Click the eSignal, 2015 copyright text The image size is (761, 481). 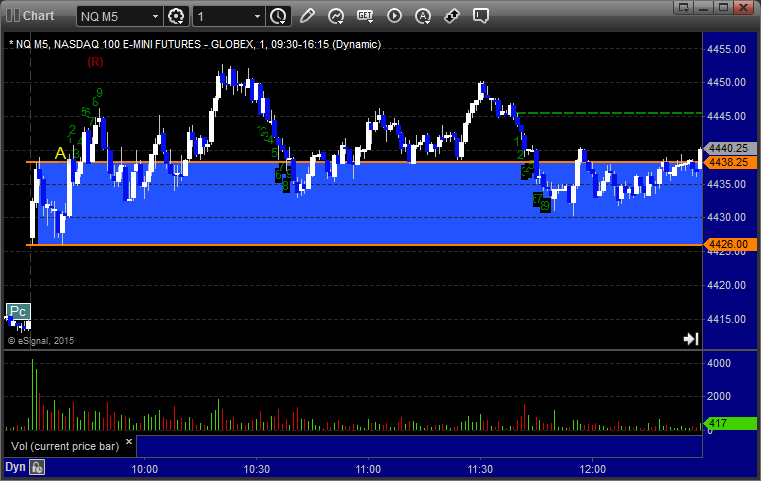click(x=41, y=341)
